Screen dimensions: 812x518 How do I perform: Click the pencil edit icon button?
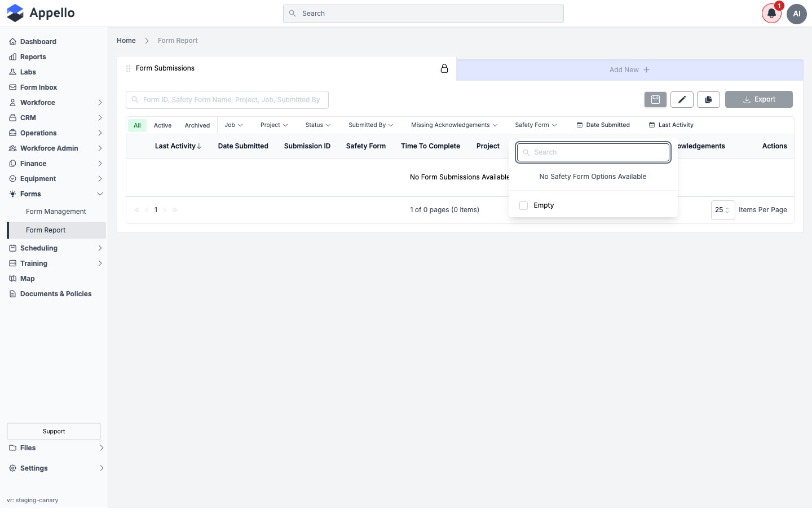tap(682, 99)
